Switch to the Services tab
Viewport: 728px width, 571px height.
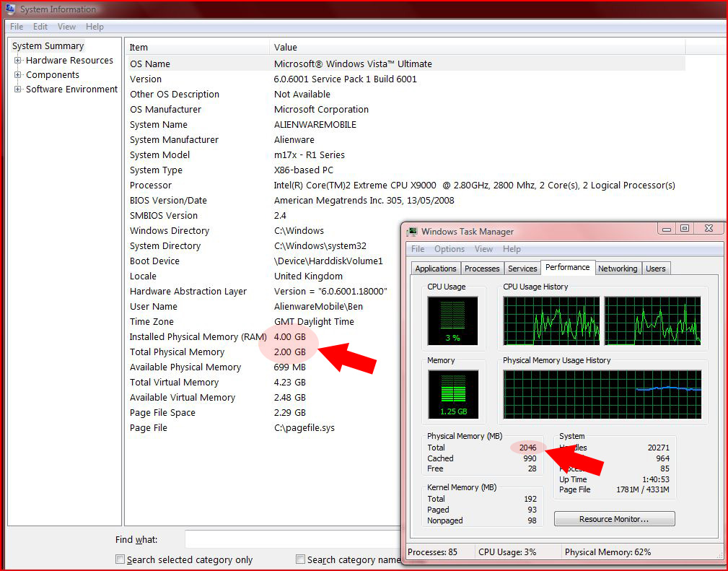pyautogui.click(x=522, y=269)
